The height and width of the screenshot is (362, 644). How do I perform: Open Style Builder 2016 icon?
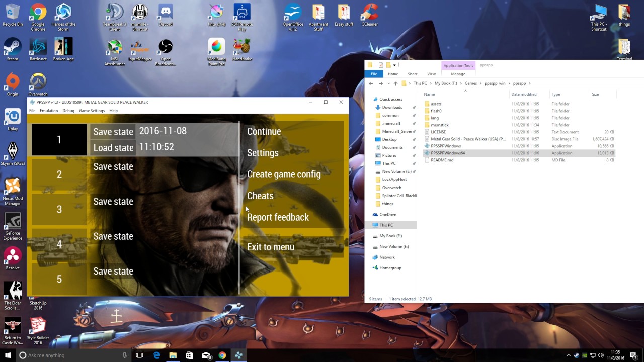coord(38,331)
